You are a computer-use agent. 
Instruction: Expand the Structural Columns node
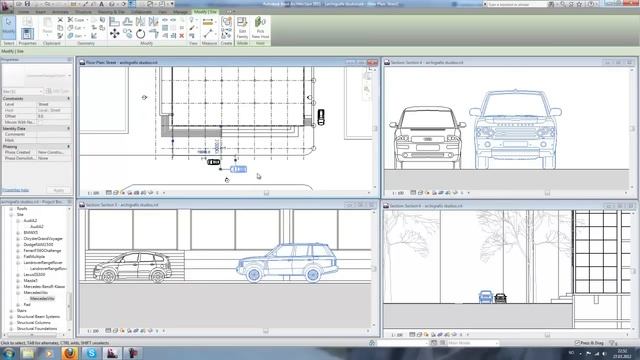point(11,322)
